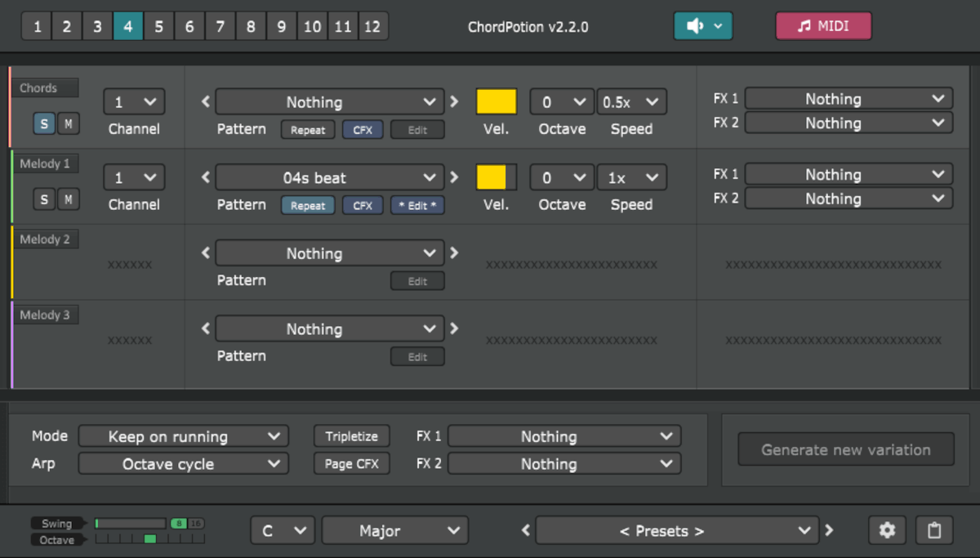
Task: Set swing grid to 16
Action: [196, 524]
